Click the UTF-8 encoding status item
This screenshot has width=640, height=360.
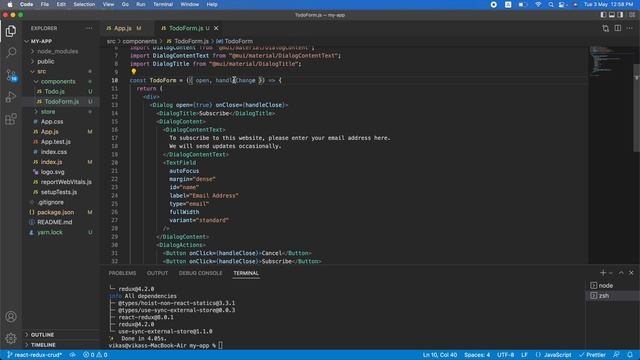(505, 355)
